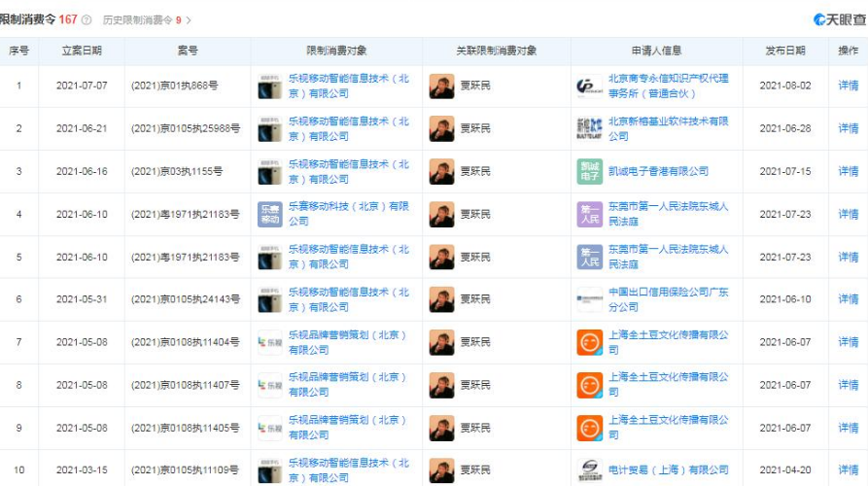View 详情 in row 5
Image resolution: width=868 pixels, height=486 pixels.
(x=848, y=257)
